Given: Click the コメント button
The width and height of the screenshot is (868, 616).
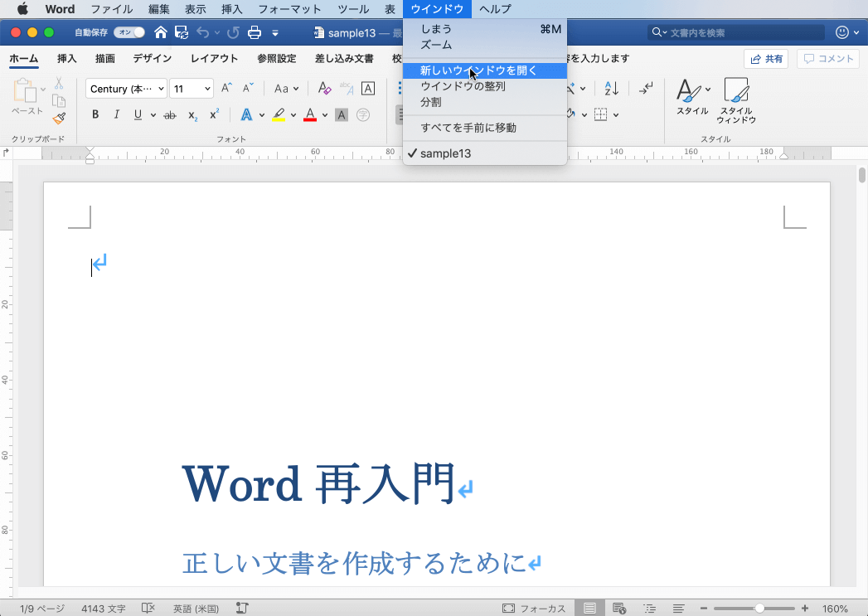Looking at the screenshot, I should pyautogui.click(x=828, y=59).
